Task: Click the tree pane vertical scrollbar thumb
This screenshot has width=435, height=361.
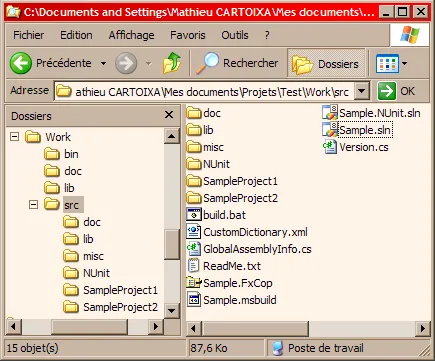Action: point(172,244)
